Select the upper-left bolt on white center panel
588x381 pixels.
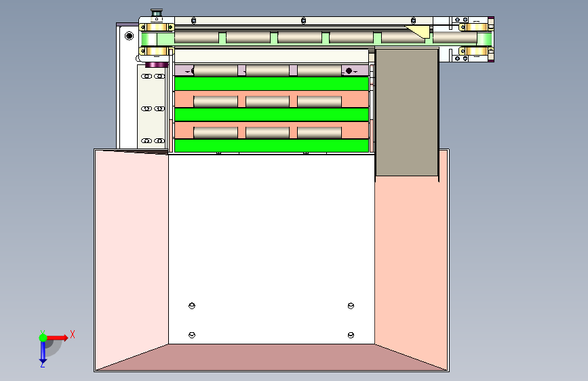click(192, 306)
